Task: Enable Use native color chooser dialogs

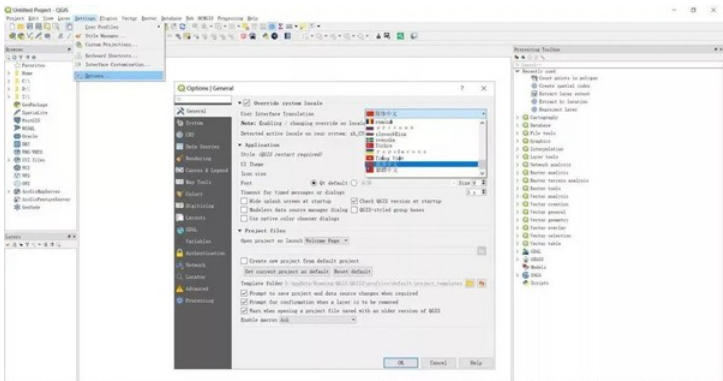Action: (x=244, y=219)
